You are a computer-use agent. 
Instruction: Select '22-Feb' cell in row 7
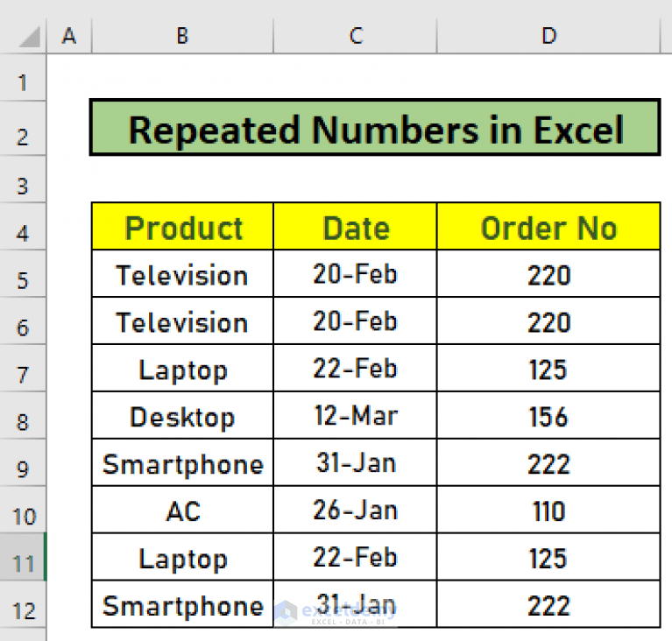pyautogui.click(x=356, y=368)
